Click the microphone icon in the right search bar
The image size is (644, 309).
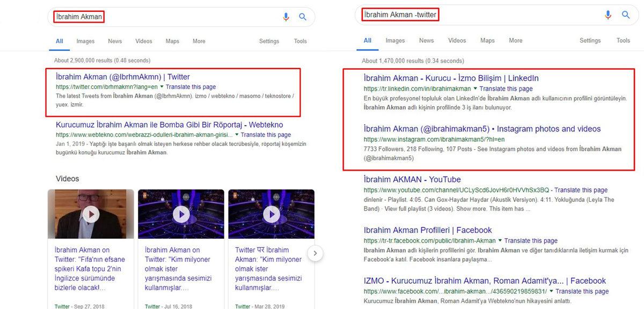point(608,14)
